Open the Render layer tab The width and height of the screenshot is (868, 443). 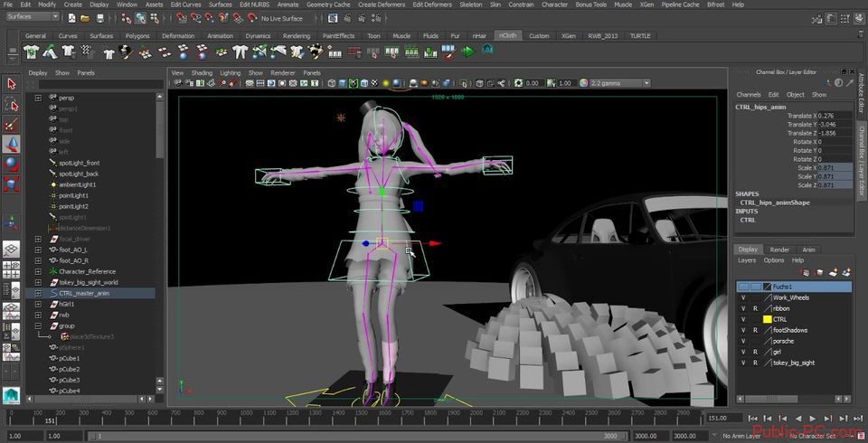(778, 250)
